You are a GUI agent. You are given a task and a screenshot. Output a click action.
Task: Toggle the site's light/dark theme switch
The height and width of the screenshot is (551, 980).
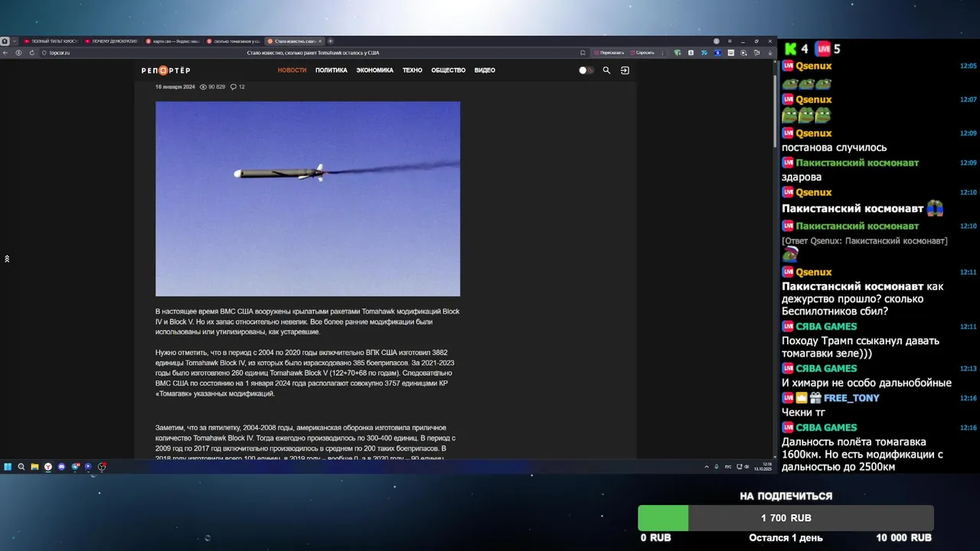[586, 70]
